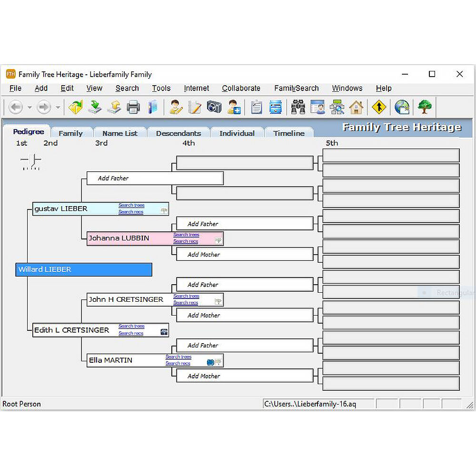Click Search recs link for gustav LIEBER
Screen dimensions: 476x476
coord(131,212)
